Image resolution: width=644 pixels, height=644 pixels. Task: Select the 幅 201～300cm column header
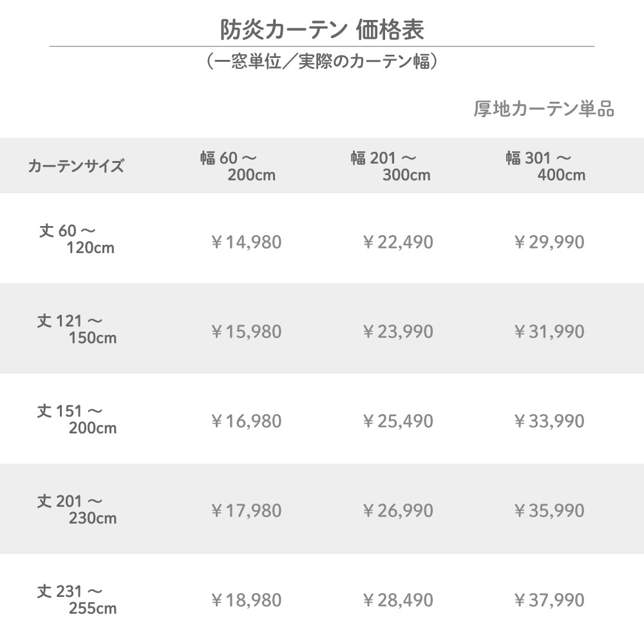tap(390, 166)
